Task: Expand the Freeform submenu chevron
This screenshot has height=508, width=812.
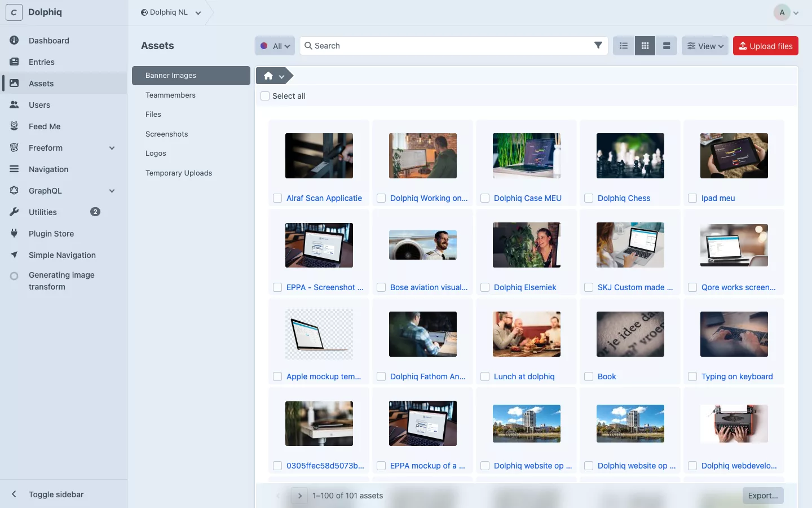Action: coord(112,148)
